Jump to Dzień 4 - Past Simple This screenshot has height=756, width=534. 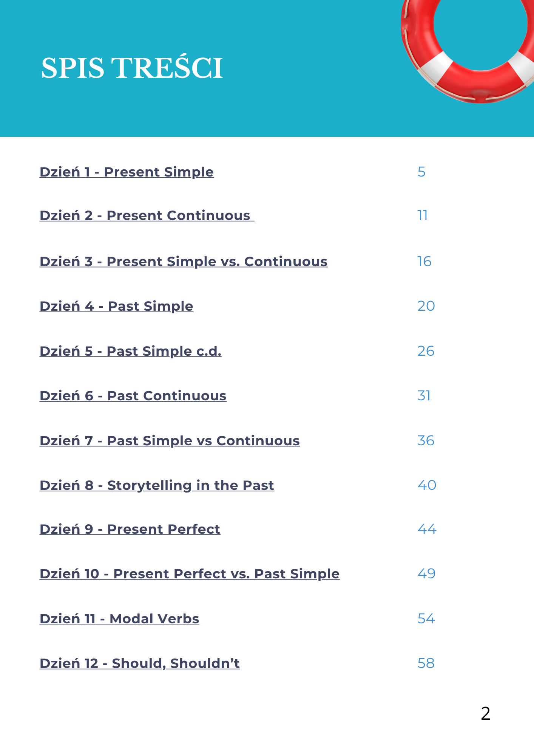[116, 306]
